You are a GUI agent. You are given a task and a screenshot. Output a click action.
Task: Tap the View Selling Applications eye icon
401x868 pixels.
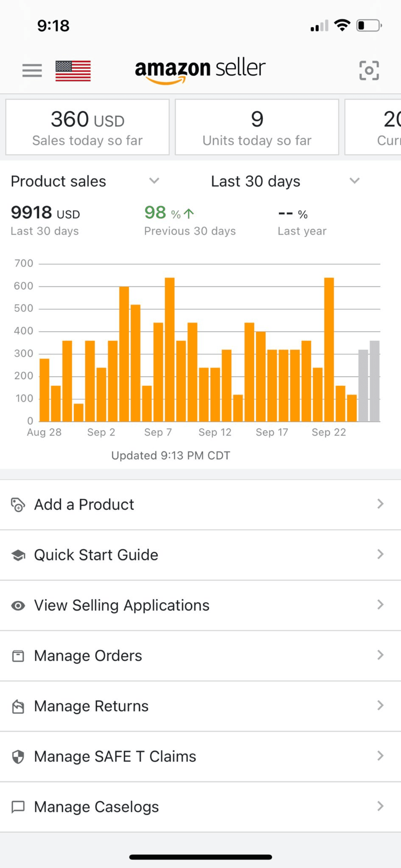pyautogui.click(x=18, y=605)
